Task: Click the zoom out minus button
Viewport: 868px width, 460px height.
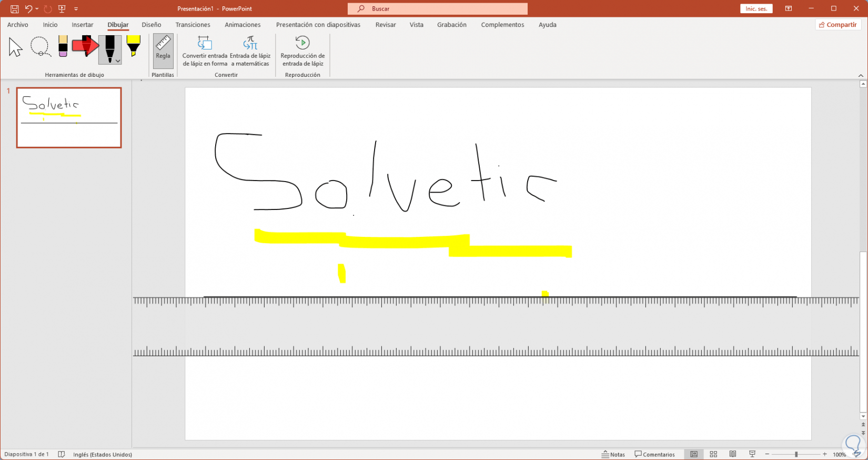Action: click(767, 454)
